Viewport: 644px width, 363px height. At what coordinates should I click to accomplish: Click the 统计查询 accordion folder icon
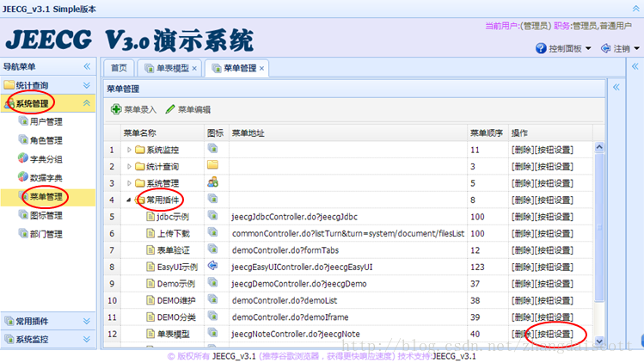tap(9, 85)
